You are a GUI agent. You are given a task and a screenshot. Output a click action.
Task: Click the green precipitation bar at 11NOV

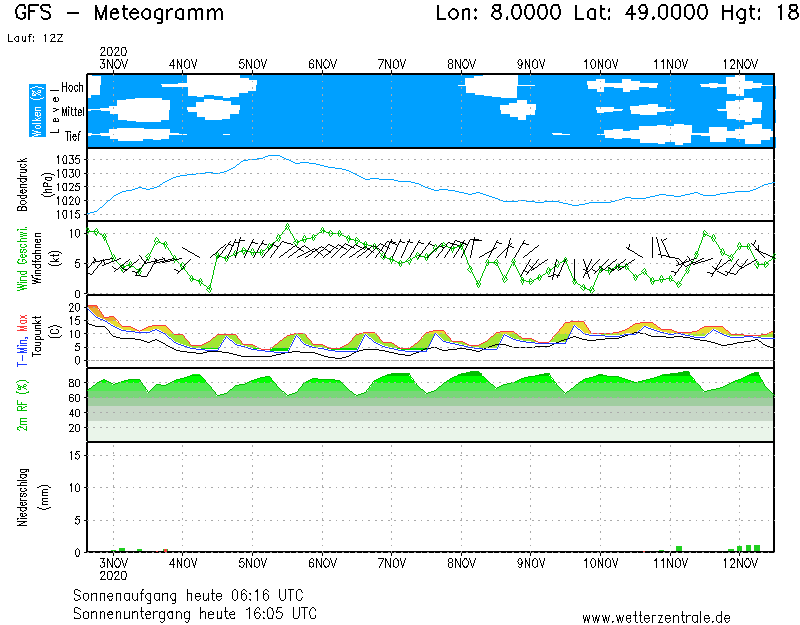pos(679,549)
